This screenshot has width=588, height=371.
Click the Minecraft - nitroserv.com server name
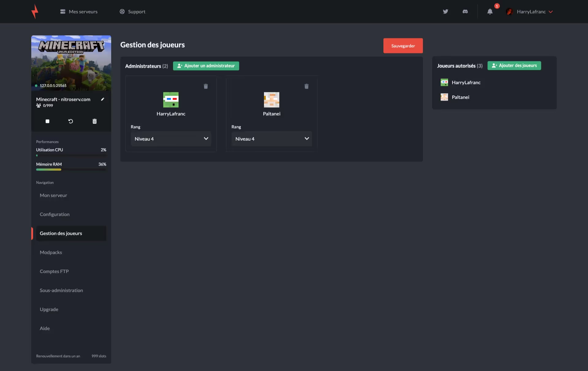click(x=63, y=99)
